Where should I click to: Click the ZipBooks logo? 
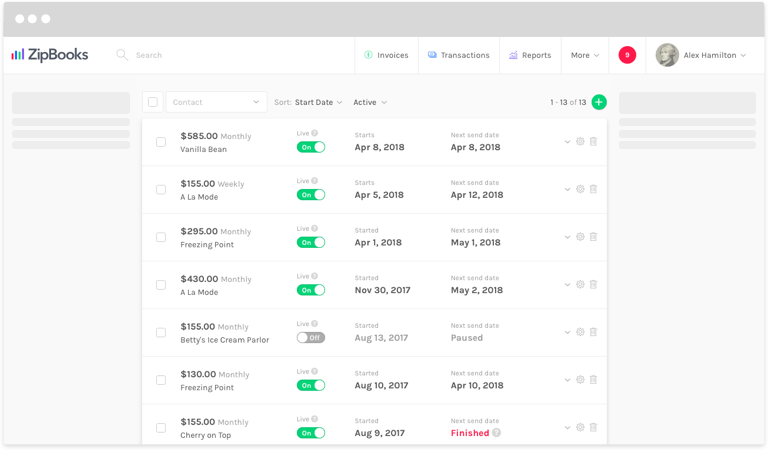point(49,55)
